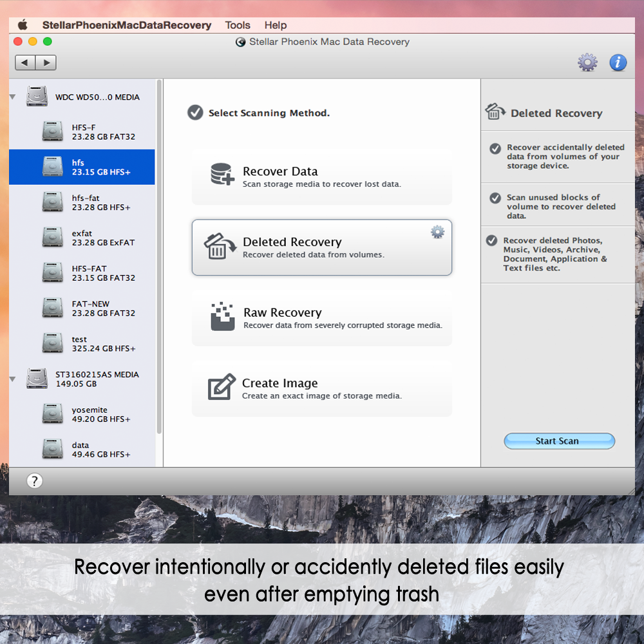Open settings via toolbar gear icon
The height and width of the screenshot is (644, 644).
coord(587,62)
